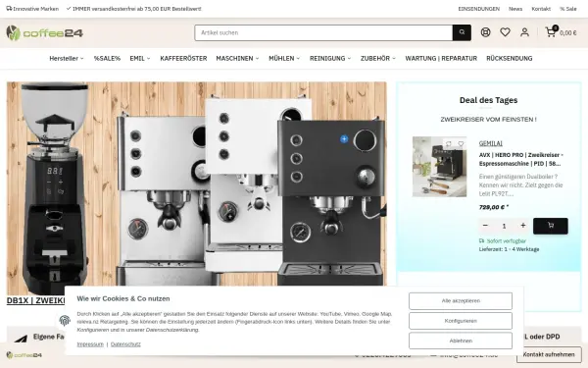Click Kontakt aufnehmen button
This screenshot has height=368, width=588.
pyautogui.click(x=549, y=354)
